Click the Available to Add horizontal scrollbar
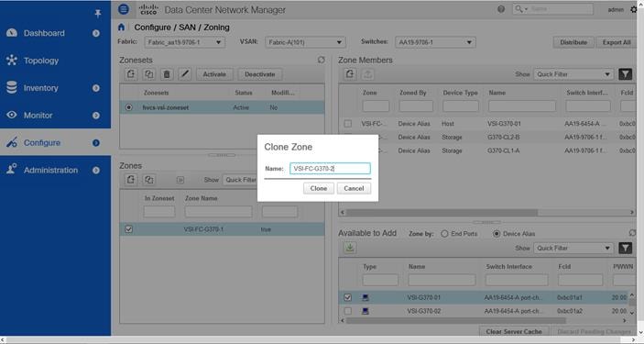Viewport: 644px width, 344px height. [455, 320]
